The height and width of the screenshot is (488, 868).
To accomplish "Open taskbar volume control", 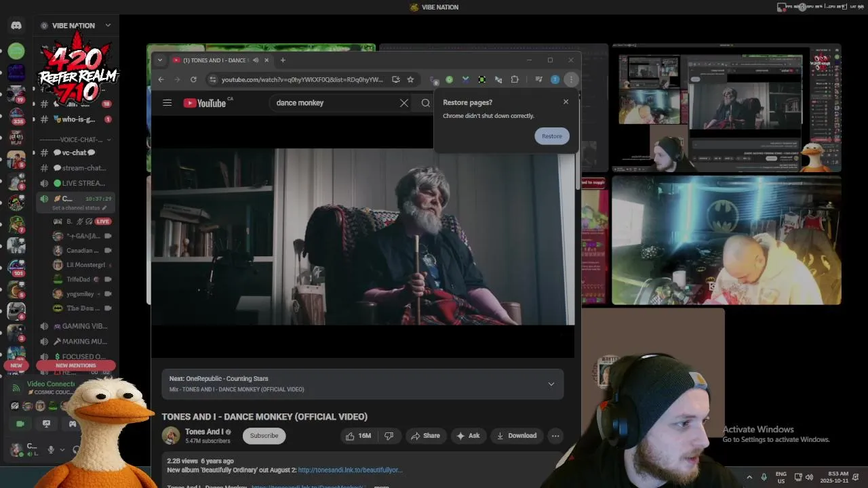I will point(809,477).
